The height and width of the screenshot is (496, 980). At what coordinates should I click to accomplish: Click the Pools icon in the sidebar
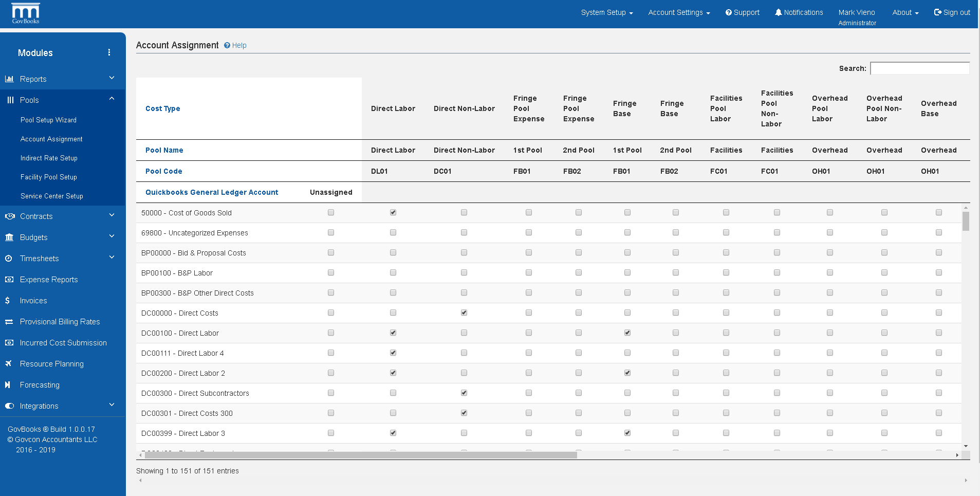pyautogui.click(x=10, y=100)
